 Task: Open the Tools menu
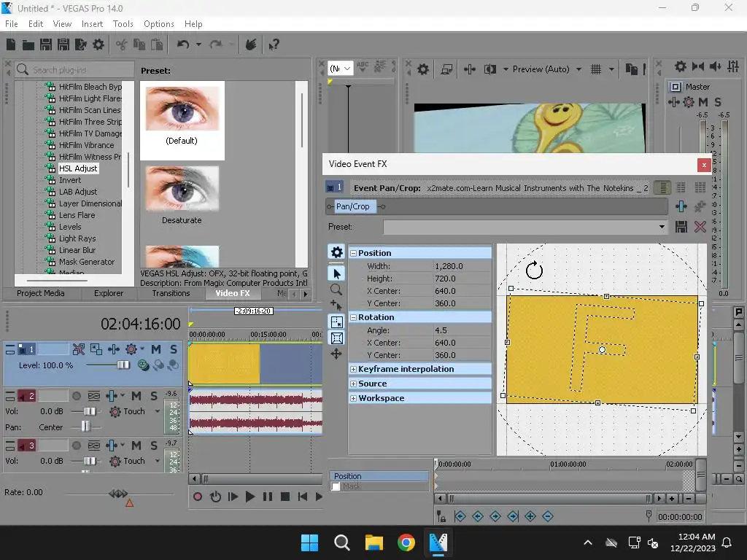coord(123,24)
